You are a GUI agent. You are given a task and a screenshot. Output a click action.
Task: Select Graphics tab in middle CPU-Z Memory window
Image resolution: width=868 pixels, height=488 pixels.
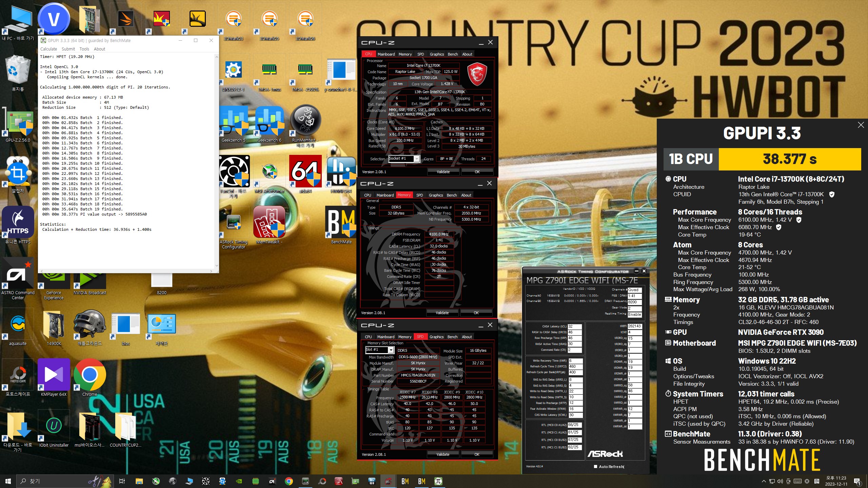pyautogui.click(x=436, y=195)
